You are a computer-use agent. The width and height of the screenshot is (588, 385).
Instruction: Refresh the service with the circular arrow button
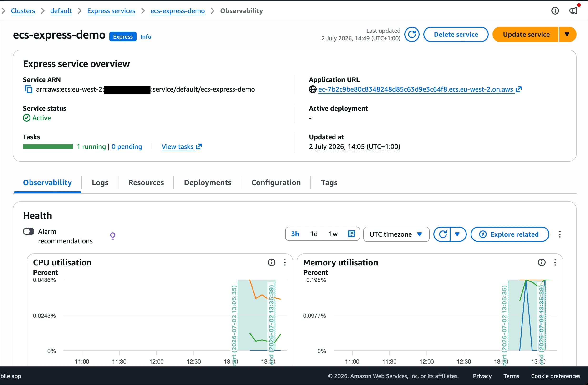[x=412, y=34]
